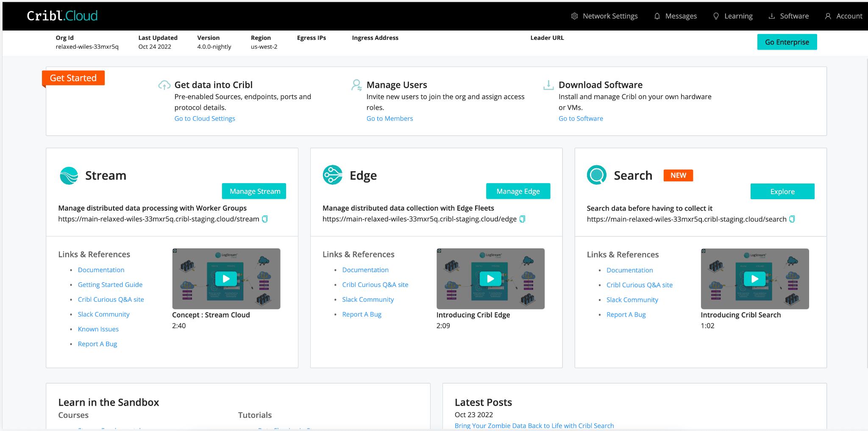Click the Search product logo icon

tap(597, 175)
